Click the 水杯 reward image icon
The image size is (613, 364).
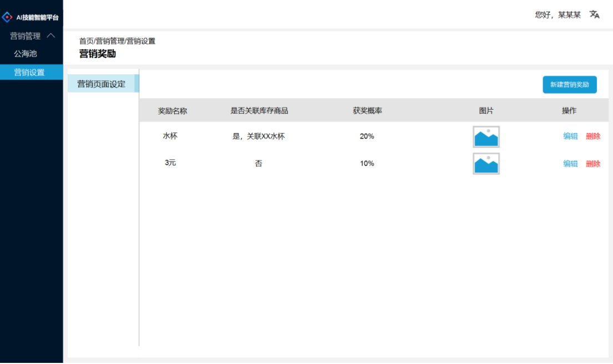486,136
